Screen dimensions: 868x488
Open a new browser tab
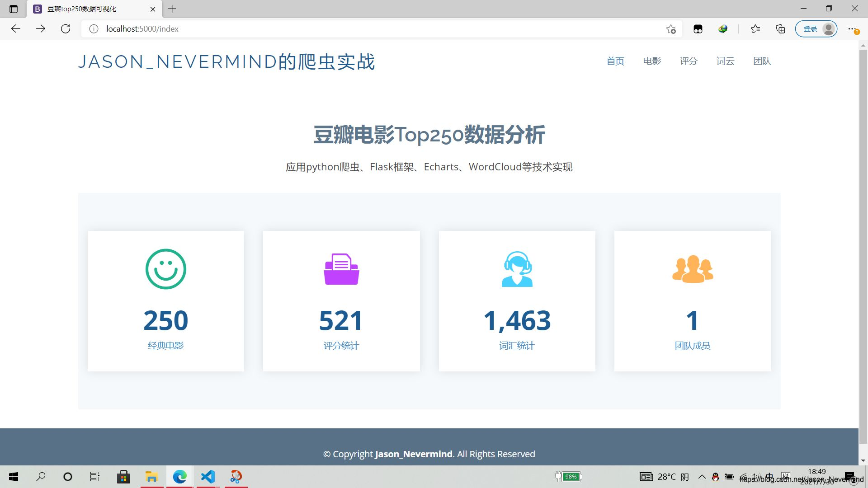tap(172, 9)
